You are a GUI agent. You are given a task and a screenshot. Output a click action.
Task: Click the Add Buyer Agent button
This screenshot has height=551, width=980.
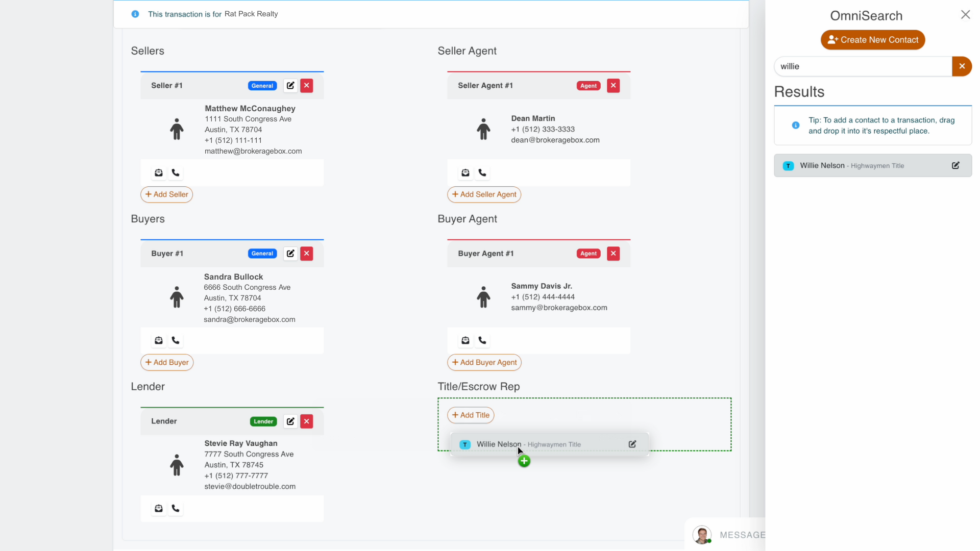(x=484, y=362)
